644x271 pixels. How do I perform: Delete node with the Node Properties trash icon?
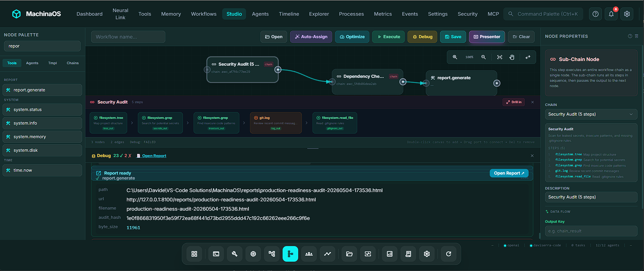pos(636,36)
